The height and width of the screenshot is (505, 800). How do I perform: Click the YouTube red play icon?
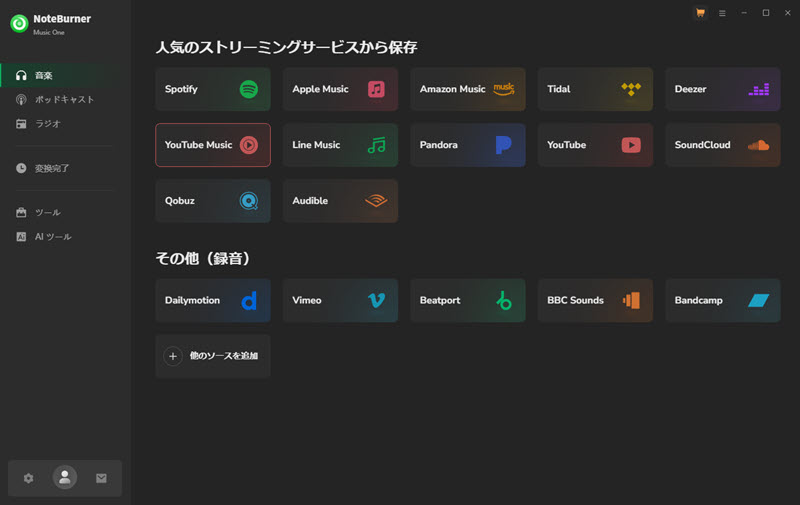pos(631,145)
